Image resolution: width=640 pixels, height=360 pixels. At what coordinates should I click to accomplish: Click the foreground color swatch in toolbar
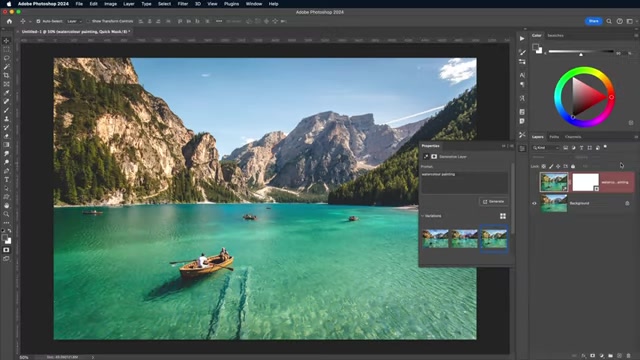(4, 237)
